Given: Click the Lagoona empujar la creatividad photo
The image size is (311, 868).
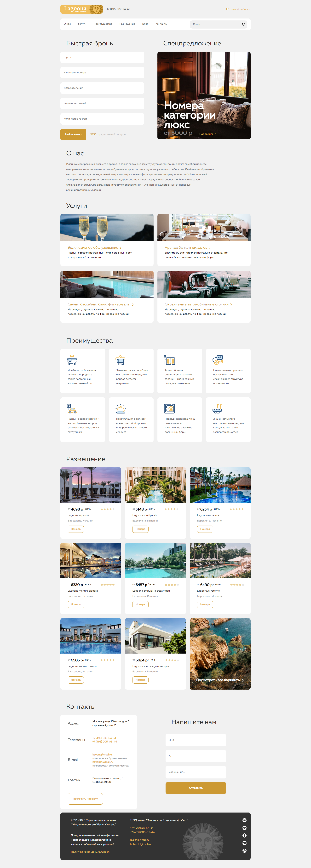Looking at the screenshot, I should pos(155,560).
